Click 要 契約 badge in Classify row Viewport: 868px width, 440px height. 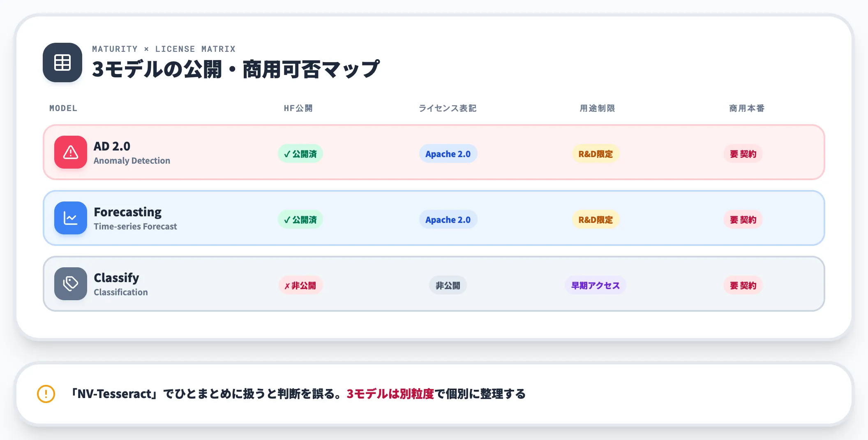click(x=743, y=285)
